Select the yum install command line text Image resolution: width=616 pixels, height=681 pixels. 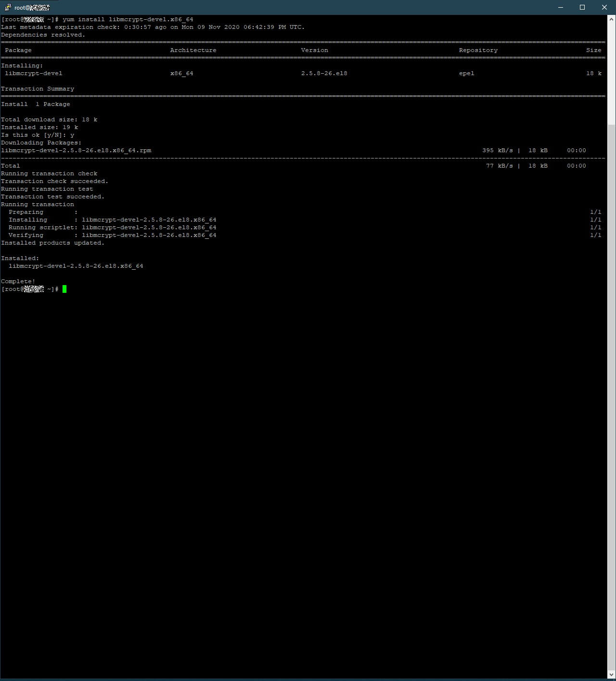click(128, 19)
